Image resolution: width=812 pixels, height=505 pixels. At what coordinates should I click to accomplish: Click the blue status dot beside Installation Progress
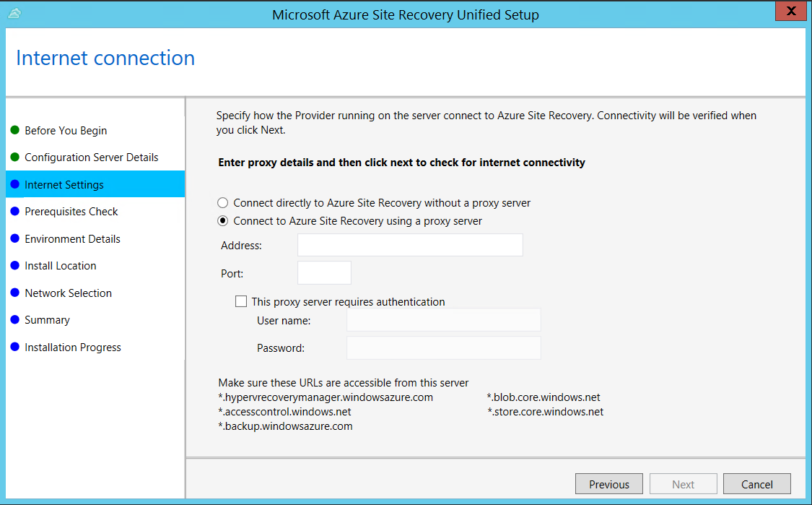click(15, 348)
